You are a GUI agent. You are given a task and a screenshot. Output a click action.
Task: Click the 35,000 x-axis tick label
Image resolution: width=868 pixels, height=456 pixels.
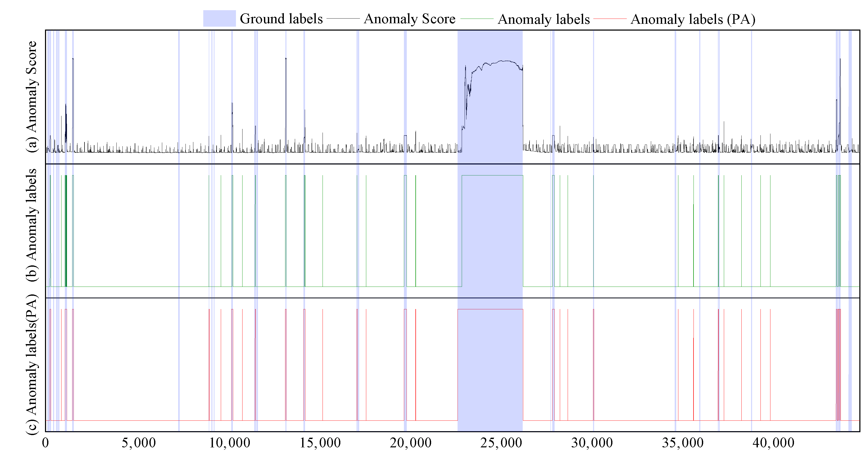[682, 443]
